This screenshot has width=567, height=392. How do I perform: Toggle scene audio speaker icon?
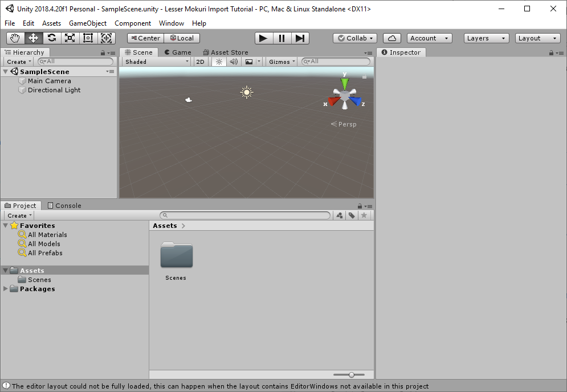(x=234, y=62)
